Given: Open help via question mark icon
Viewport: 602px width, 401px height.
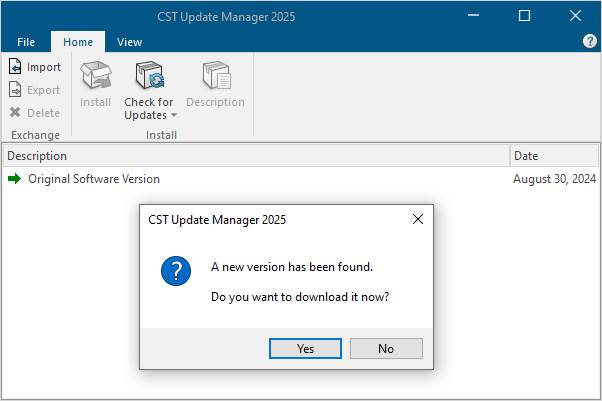Looking at the screenshot, I should click(590, 41).
